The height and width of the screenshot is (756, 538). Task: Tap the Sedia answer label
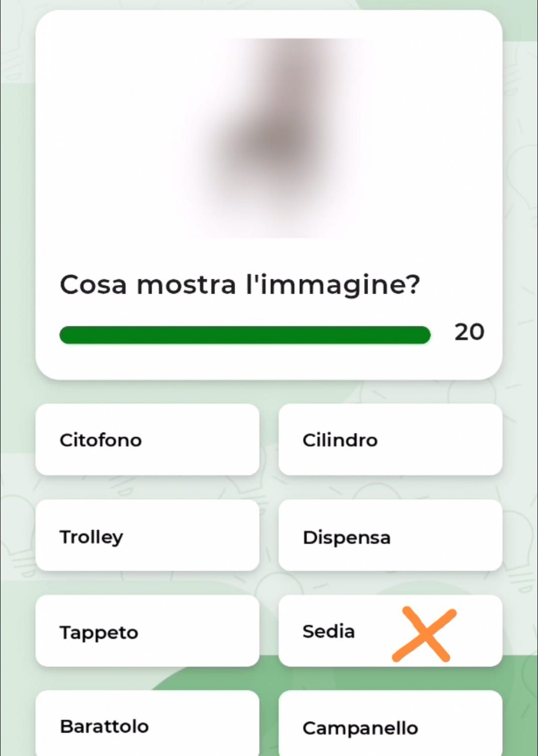329,631
